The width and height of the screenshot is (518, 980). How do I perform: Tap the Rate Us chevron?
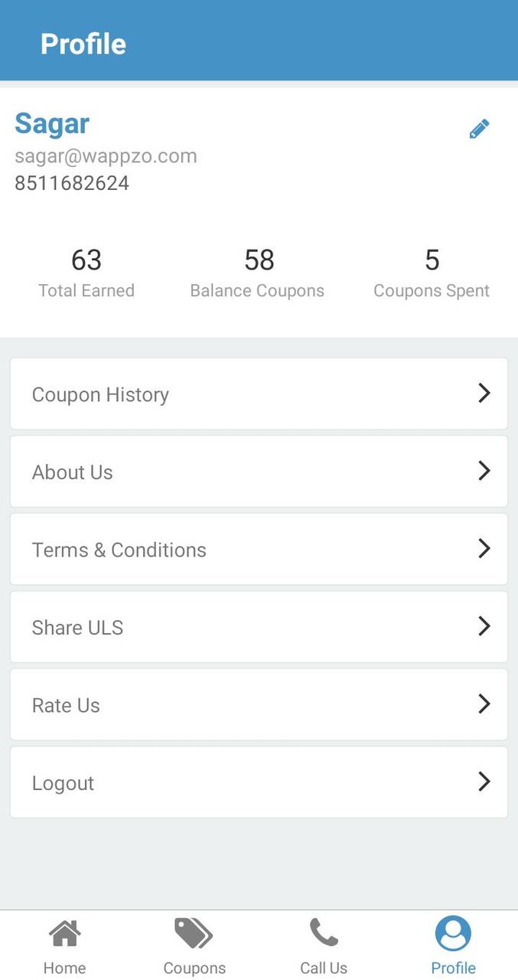[x=484, y=704]
